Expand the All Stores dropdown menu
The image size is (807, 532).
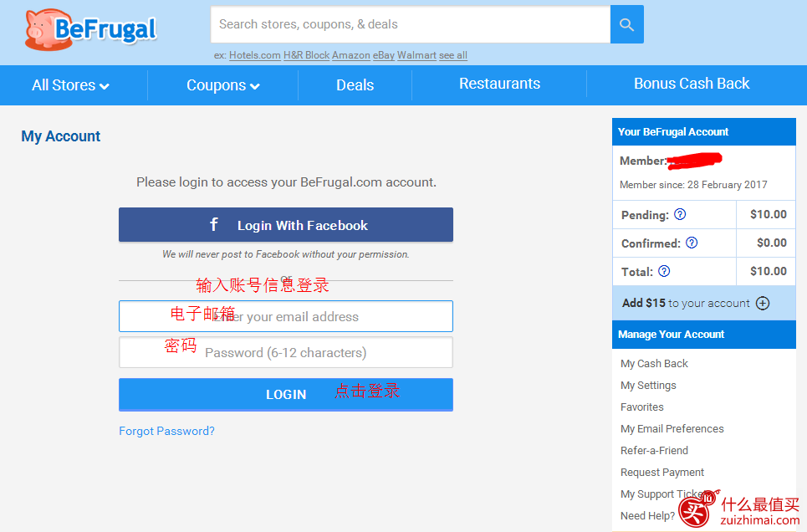70,85
